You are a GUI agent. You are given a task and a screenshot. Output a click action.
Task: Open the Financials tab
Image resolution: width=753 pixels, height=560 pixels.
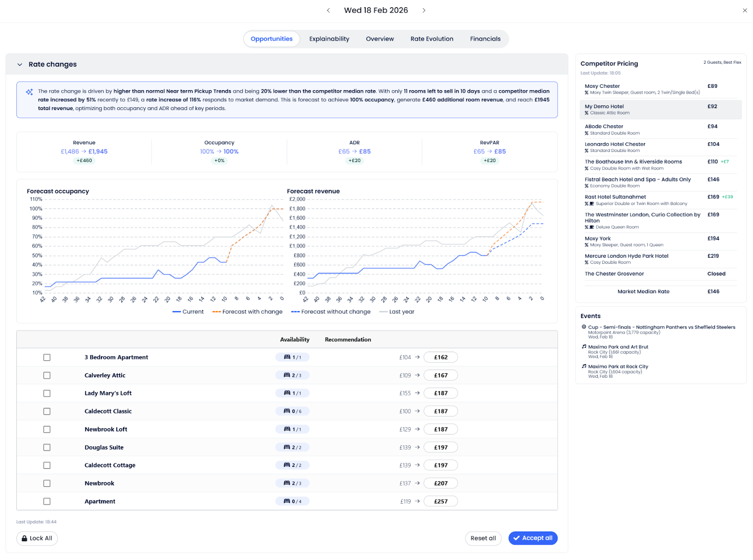[x=485, y=39]
